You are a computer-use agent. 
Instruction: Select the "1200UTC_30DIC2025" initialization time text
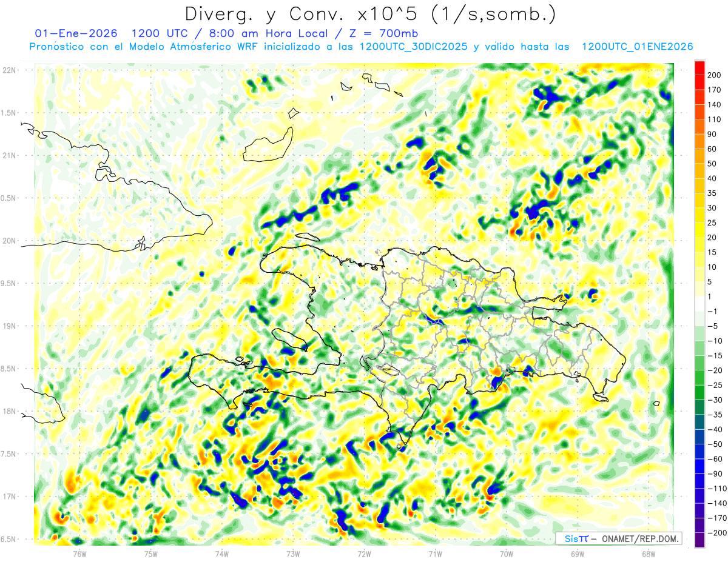414,47
